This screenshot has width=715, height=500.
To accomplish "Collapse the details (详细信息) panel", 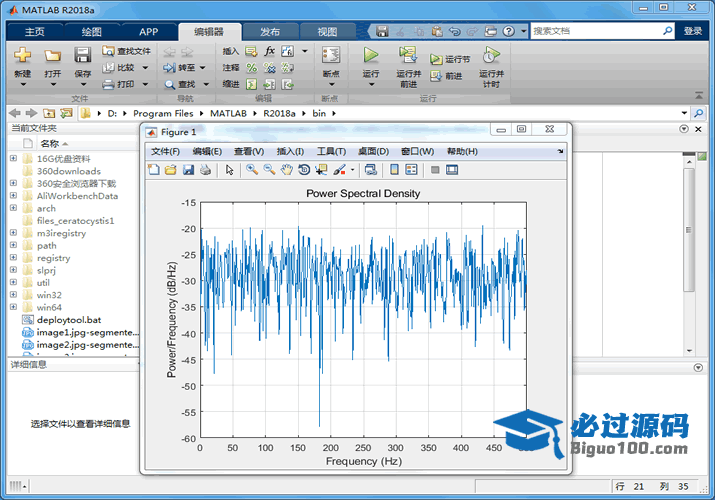I will coord(698,367).
